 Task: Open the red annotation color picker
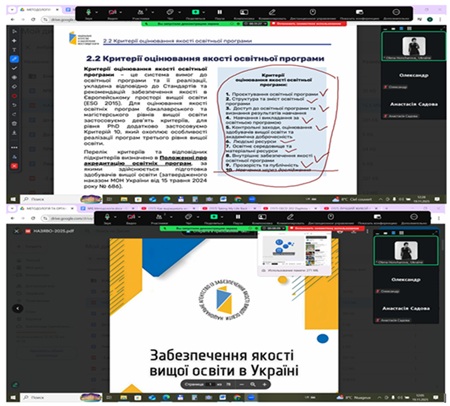coord(14,96)
